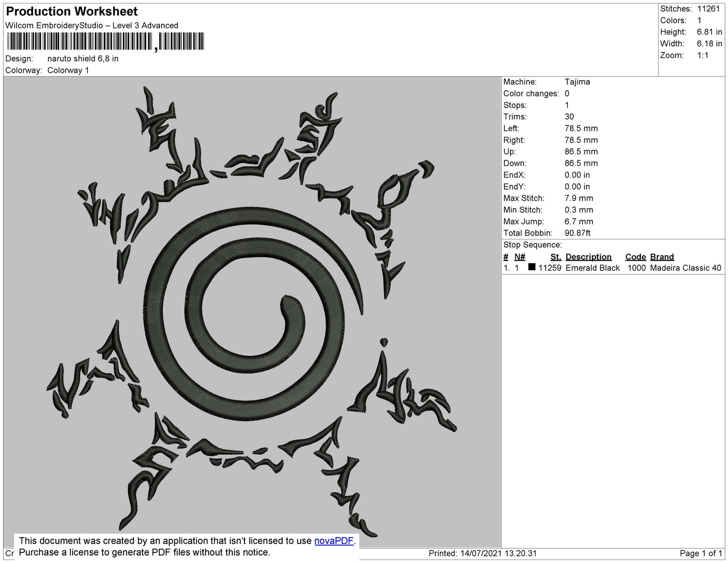Select 'Wilcom EmbroideryStudio – Level 3 Advanced' text
The height and width of the screenshot is (563, 728).
[x=92, y=25]
